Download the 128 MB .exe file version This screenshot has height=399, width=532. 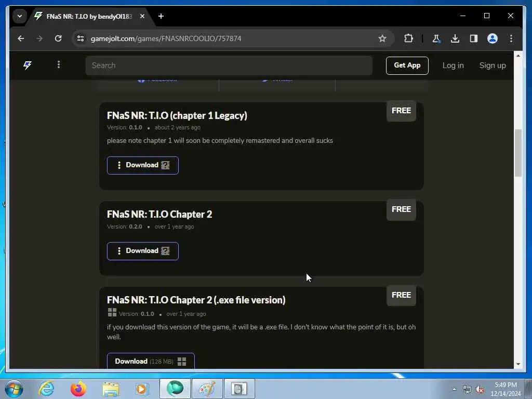pos(151,361)
